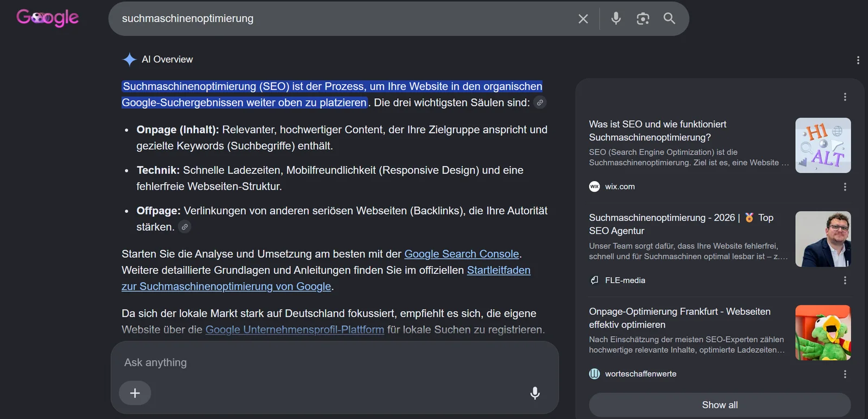
Task: Click the 'wix.com' source name
Action: point(620,187)
